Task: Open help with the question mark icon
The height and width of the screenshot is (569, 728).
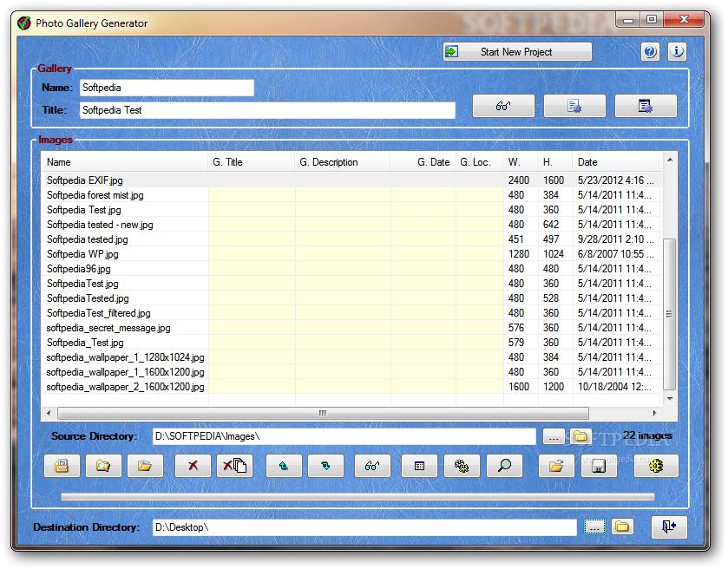Action: point(650,51)
